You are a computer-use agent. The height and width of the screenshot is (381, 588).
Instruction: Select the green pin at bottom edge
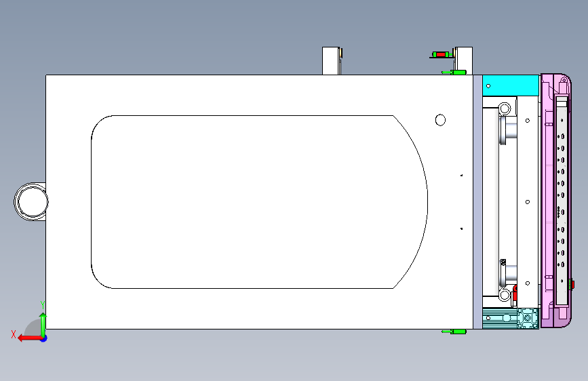tap(454, 332)
